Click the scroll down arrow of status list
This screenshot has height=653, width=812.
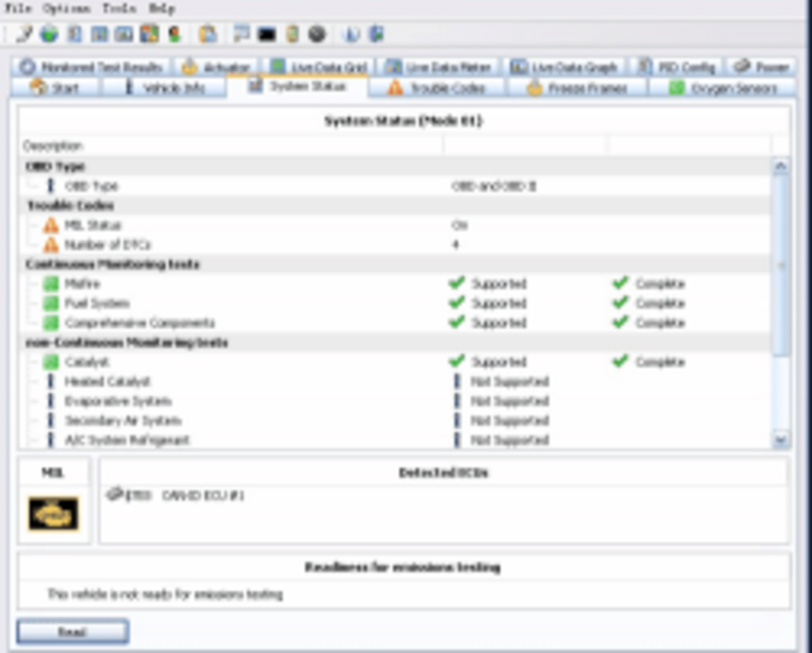click(x=780, y=440)
